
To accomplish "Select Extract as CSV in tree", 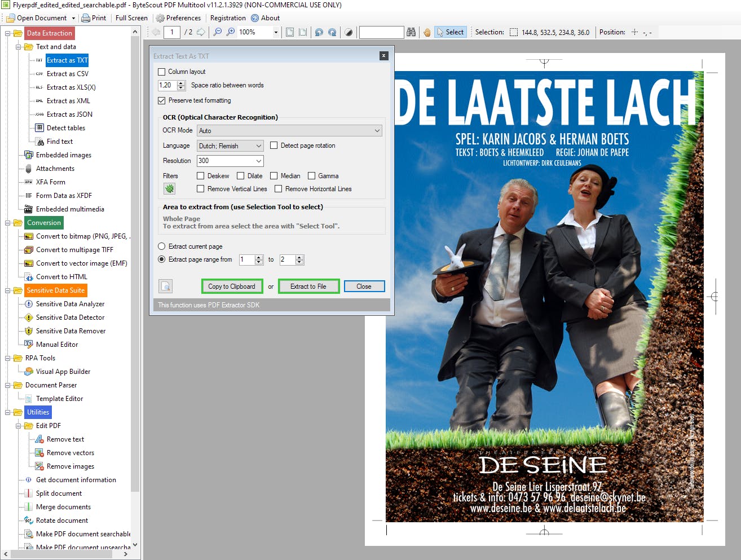I will click(68, 74).
